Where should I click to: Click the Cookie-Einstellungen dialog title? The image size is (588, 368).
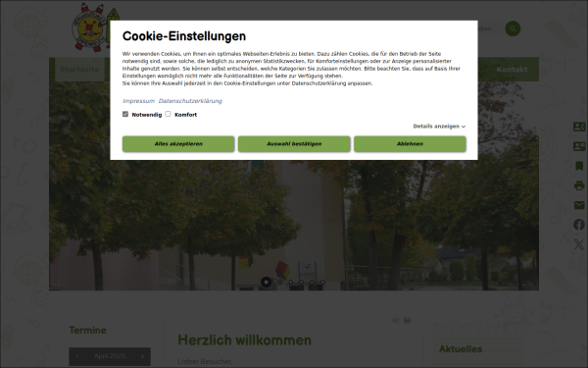point(184,36)
